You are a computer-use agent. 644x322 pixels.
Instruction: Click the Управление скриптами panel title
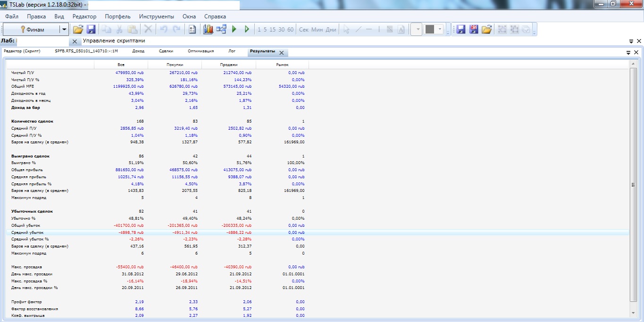[x=117, y=41]
